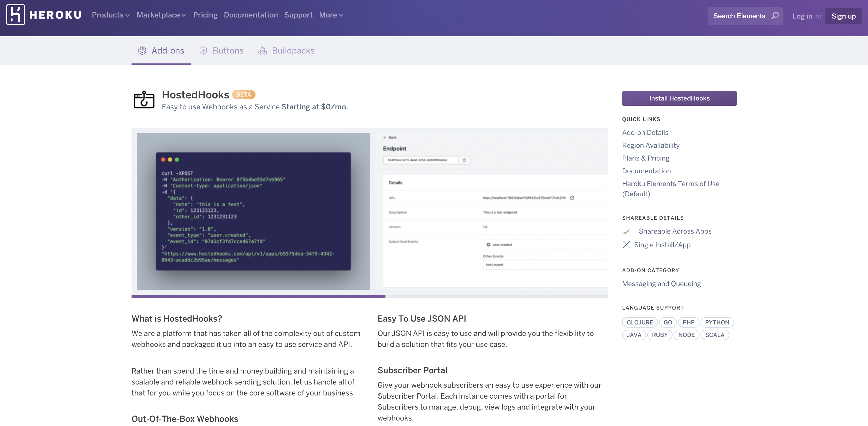Click the Shareable Across Apps label
Screen dimensions: 868x426
pyautogui.click(x=675, y=231)
